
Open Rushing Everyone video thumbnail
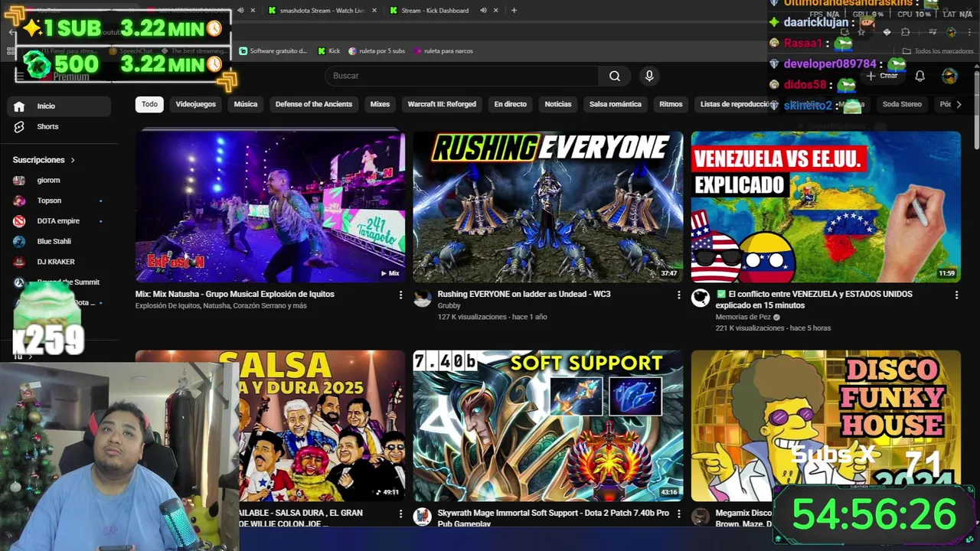(548, 207)
